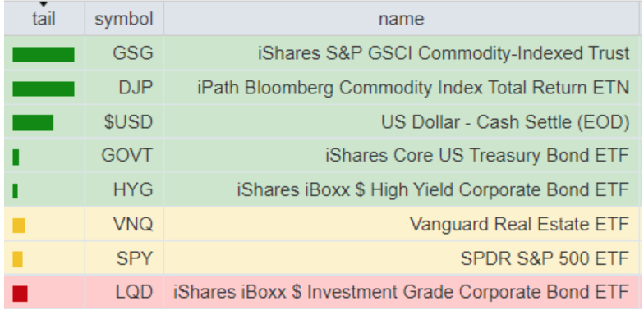Click the LQD red tail bar
644x310 pixels.
coord(20,294)
